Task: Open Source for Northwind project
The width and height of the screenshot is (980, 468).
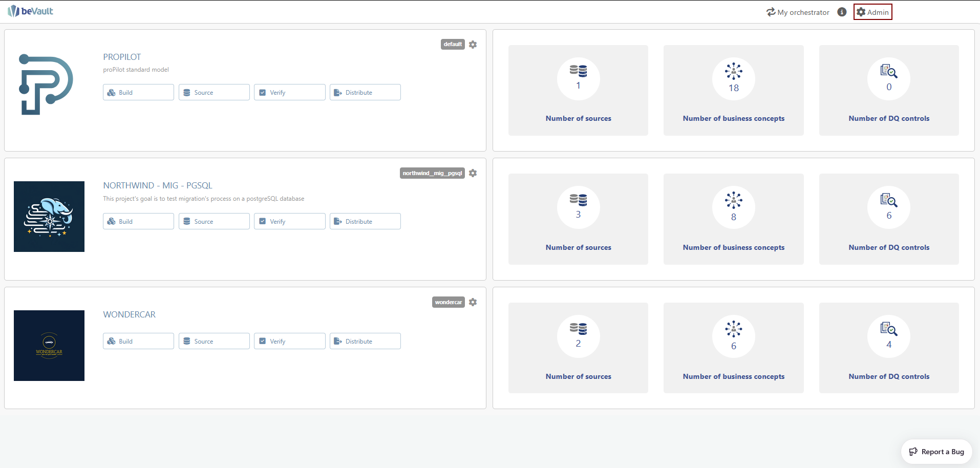Action: tap(214, 221)
